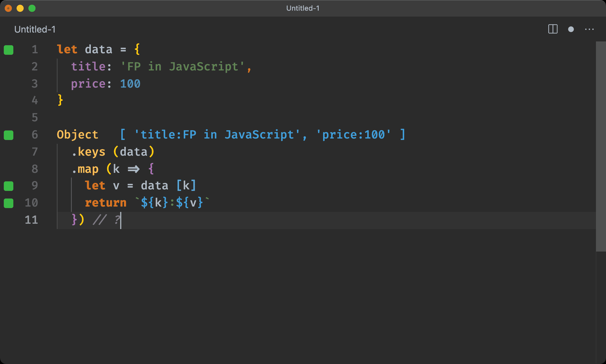Select the Untitled-1 editor tab
The image size is (606, 364).
pos(35,29)
